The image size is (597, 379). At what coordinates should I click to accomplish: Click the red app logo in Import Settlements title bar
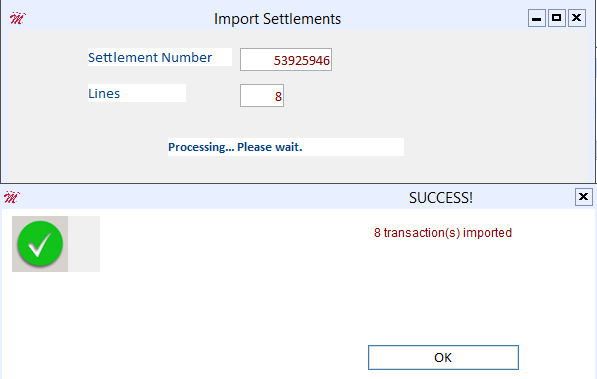[x=17, y=18]
